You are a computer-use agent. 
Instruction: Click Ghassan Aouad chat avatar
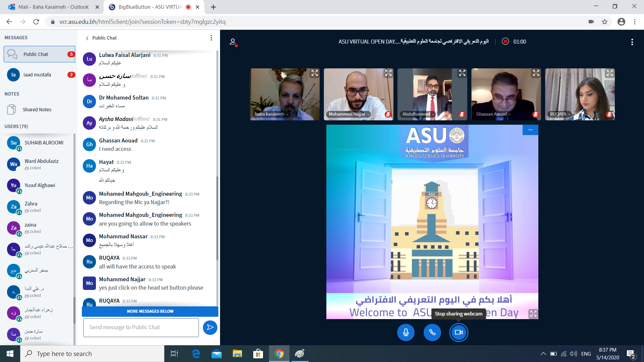click(89, 144)
